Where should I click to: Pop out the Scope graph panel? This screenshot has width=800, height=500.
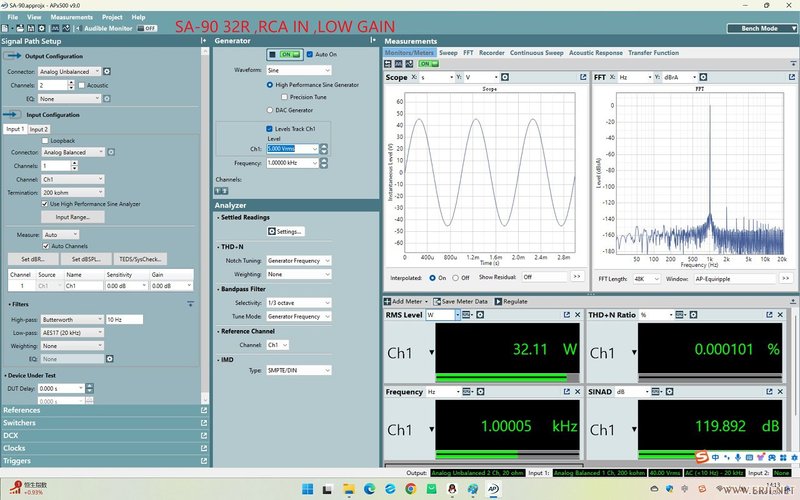point(582,77)
